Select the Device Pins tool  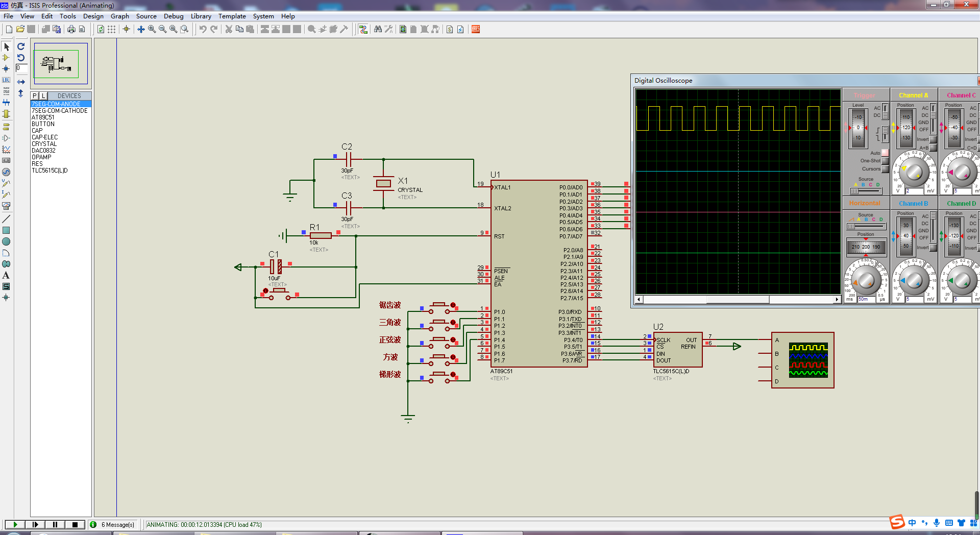click(6, 138)
